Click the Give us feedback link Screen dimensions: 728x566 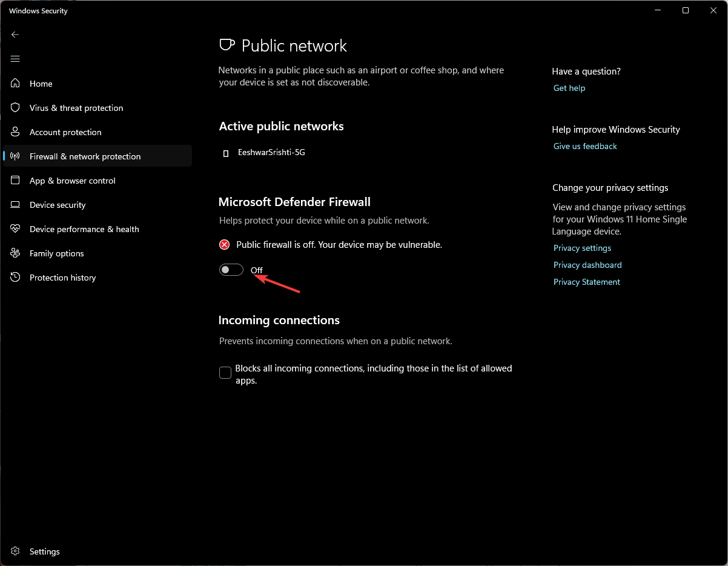(x=585, y=146)
